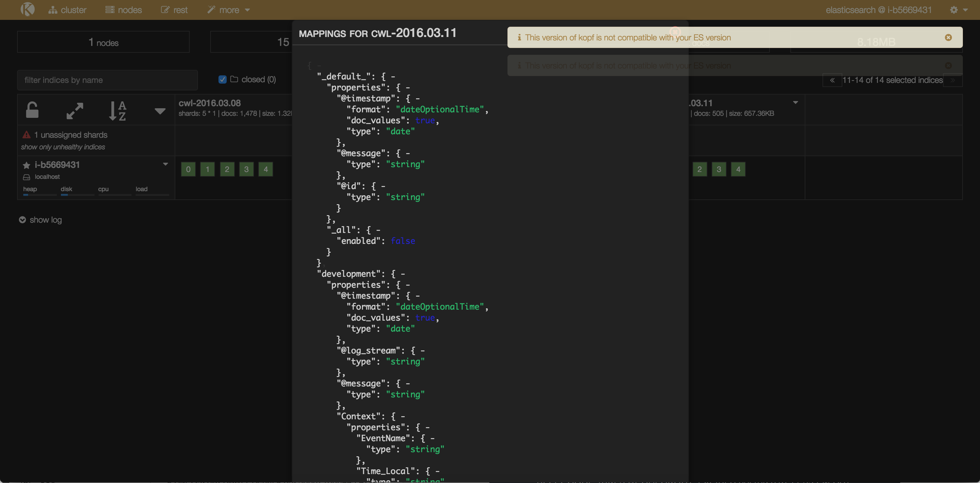Focus the filter indices by name field

107,80
